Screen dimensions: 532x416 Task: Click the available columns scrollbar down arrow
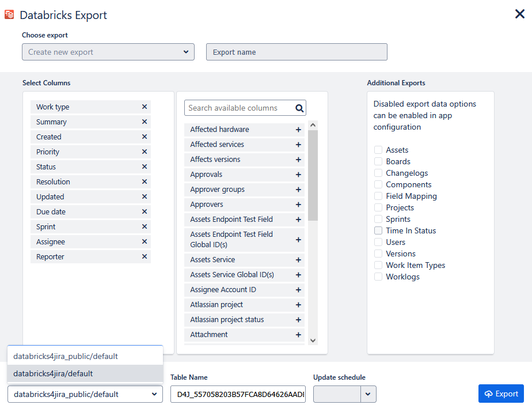click(313, 341)
